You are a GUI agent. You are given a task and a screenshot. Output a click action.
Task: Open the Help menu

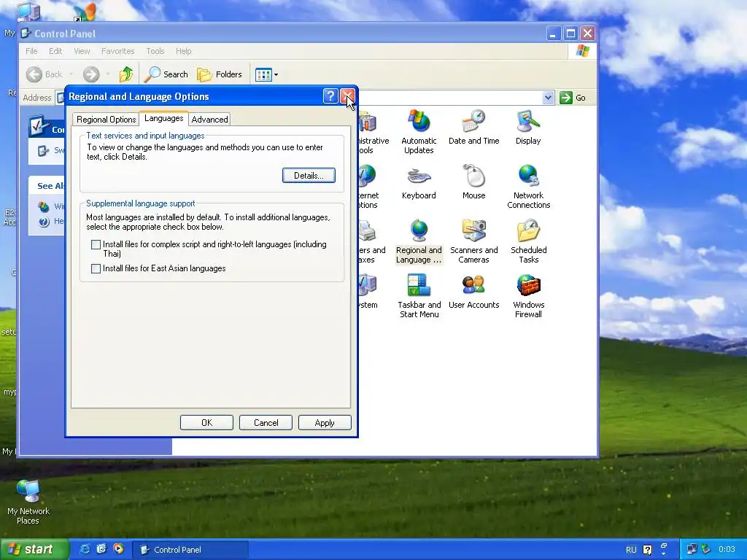point(183,51)
